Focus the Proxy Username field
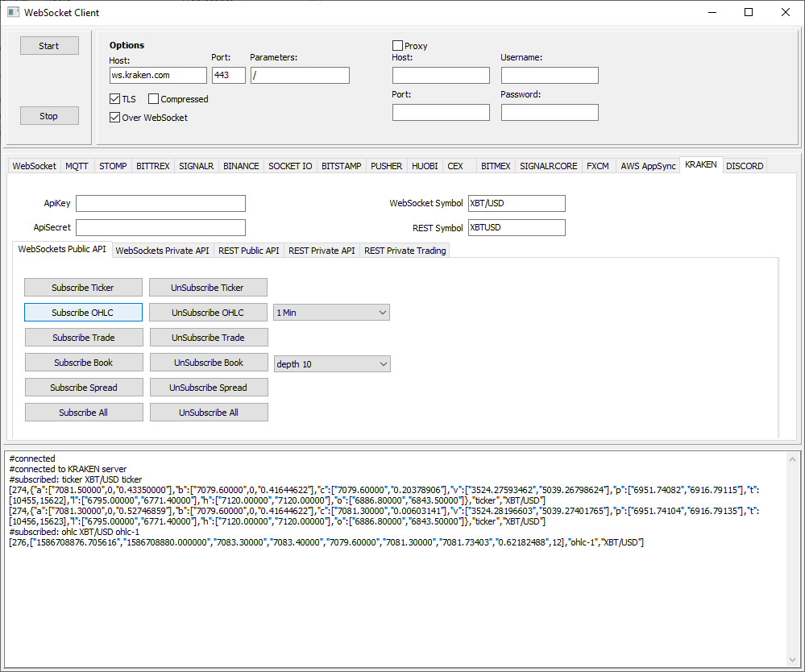Image resolution: width=805 pixels, height=672 pixels. (550, 75)
